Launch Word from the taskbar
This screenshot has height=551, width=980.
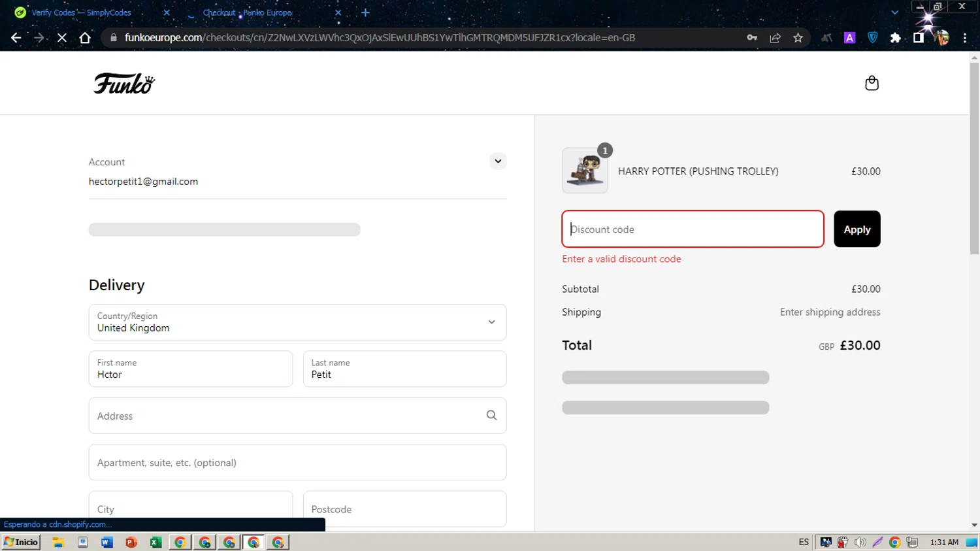coord(107,542)
